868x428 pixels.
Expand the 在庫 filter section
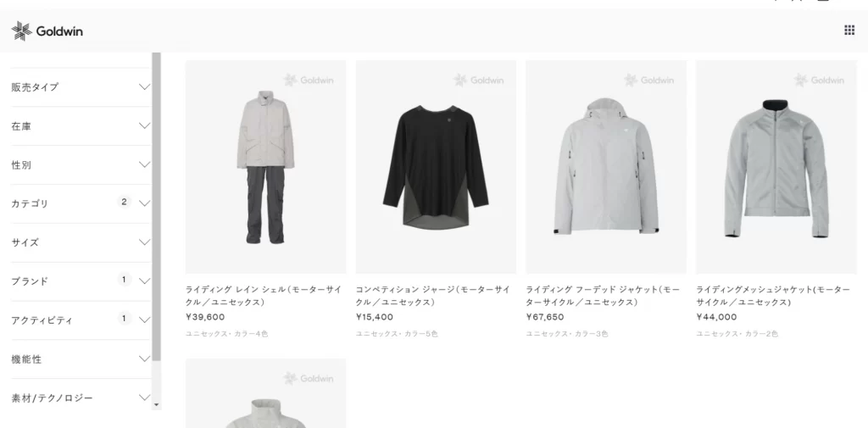tap(81, 126)
